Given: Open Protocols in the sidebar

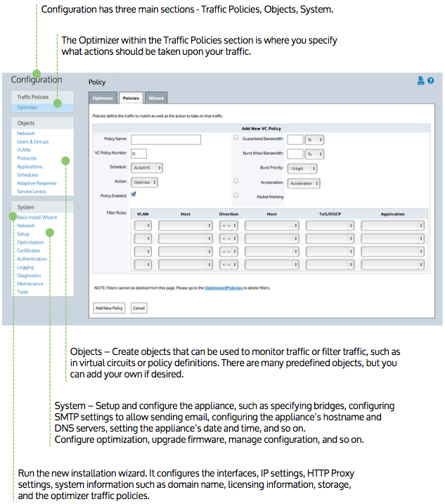Looking at the screenshot, I should pos(27,158).
